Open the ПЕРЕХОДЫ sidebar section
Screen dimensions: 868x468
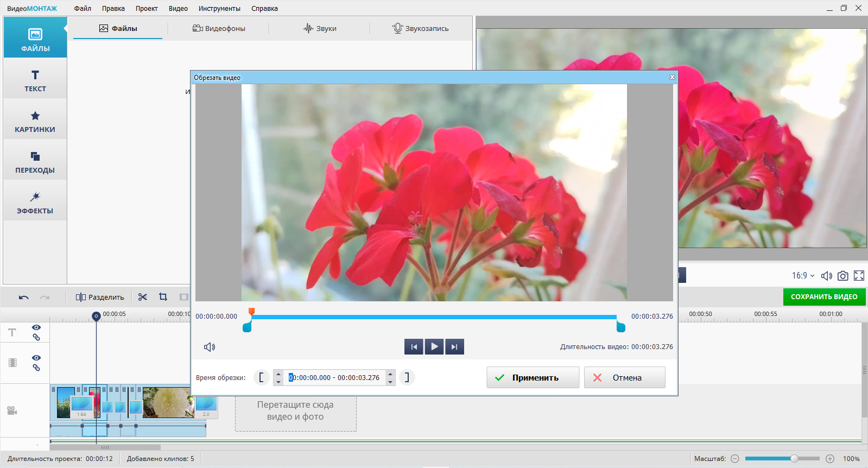(x=35, y=160)
